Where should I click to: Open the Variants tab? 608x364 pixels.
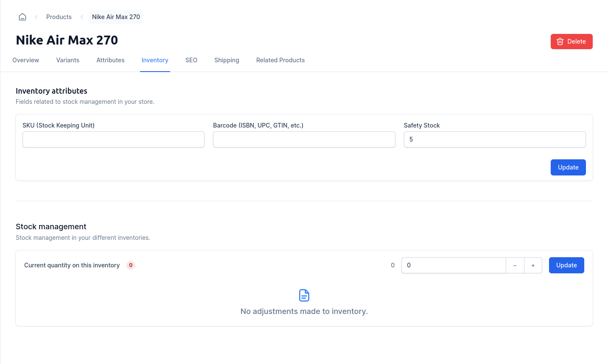(x=68, y=60)
